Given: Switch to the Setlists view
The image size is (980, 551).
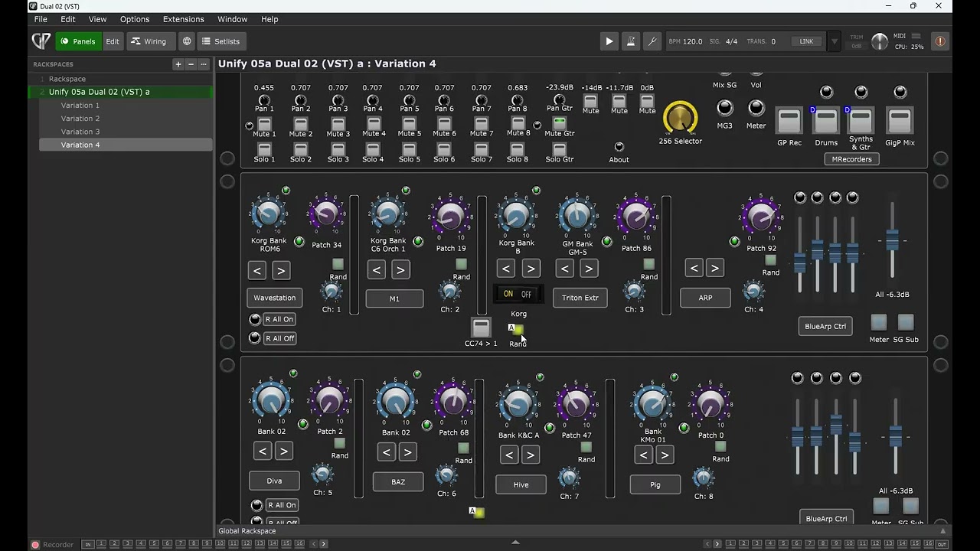Looking at the screenshot, I should click(x=220, y=41).
